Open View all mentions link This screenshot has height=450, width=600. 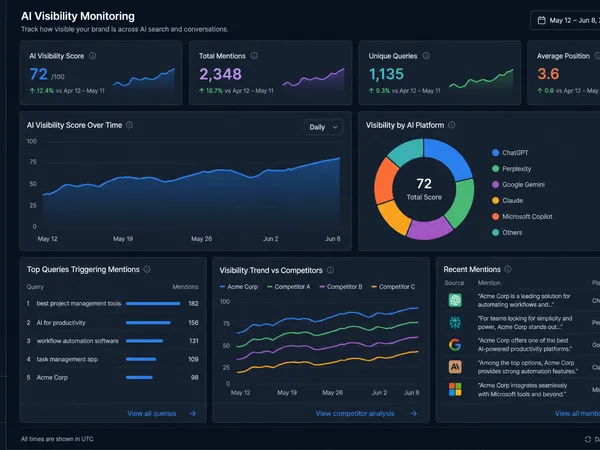pos(577,414)
